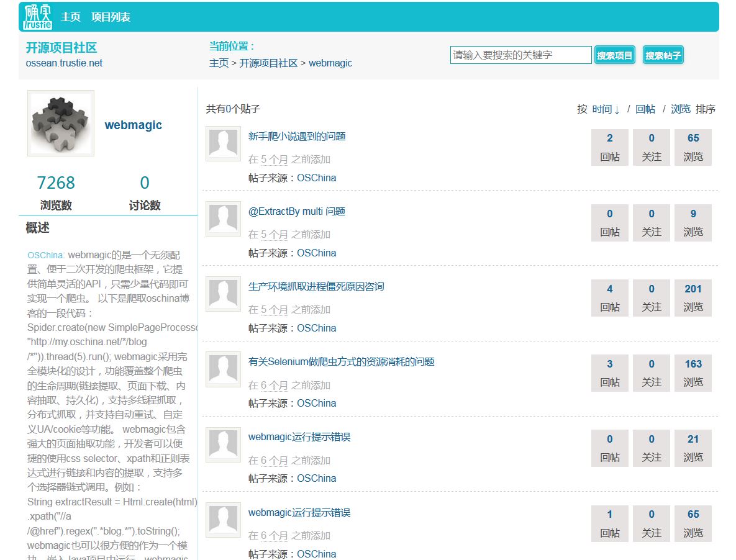Open post @ExtractBy multi 问题
This screenshot has width=736, height=560.
(297, 212)
